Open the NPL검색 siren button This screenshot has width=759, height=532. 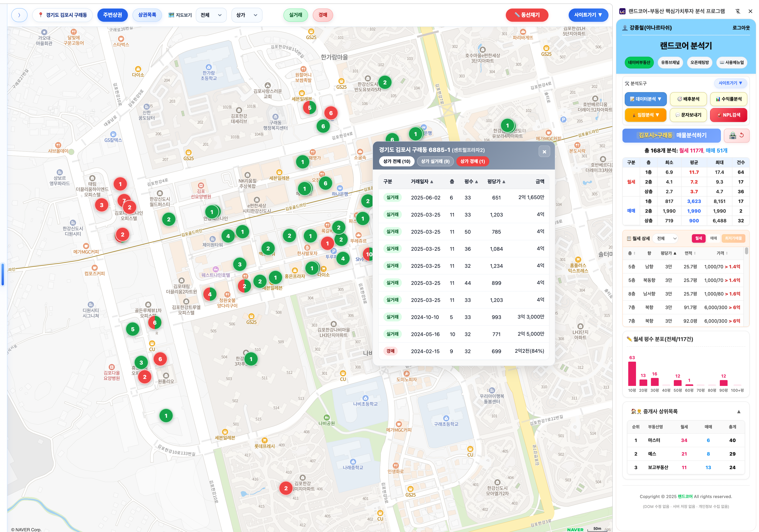729,115
